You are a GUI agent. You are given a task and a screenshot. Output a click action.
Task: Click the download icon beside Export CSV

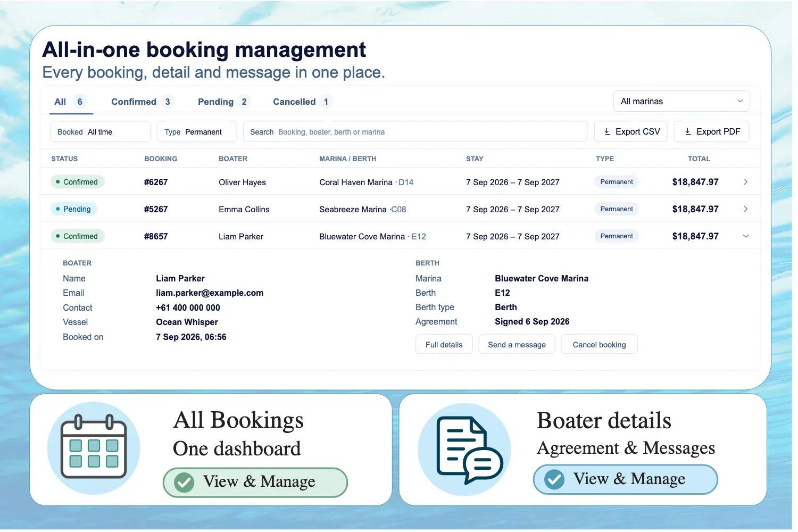coord(607,131)
